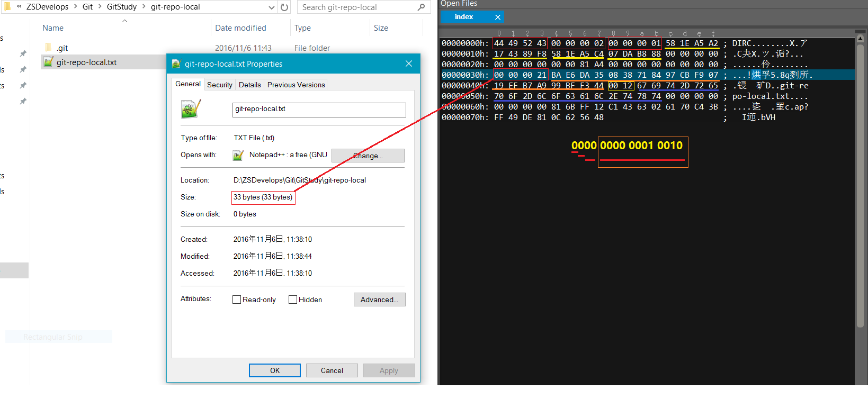
Task: Click the refresh icon beside the address bar
Action: point(284,7)
